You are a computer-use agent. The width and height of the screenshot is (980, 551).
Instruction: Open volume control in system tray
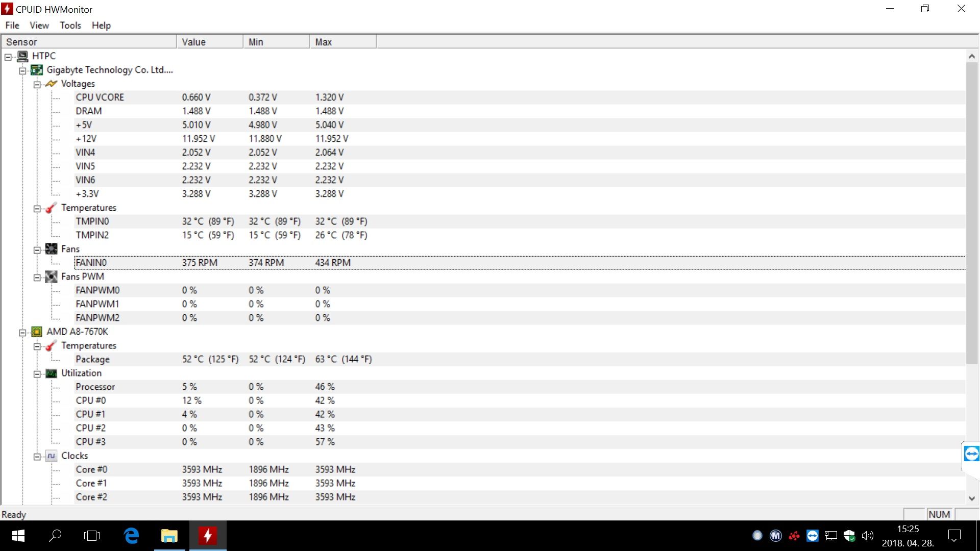coord(867,536)
